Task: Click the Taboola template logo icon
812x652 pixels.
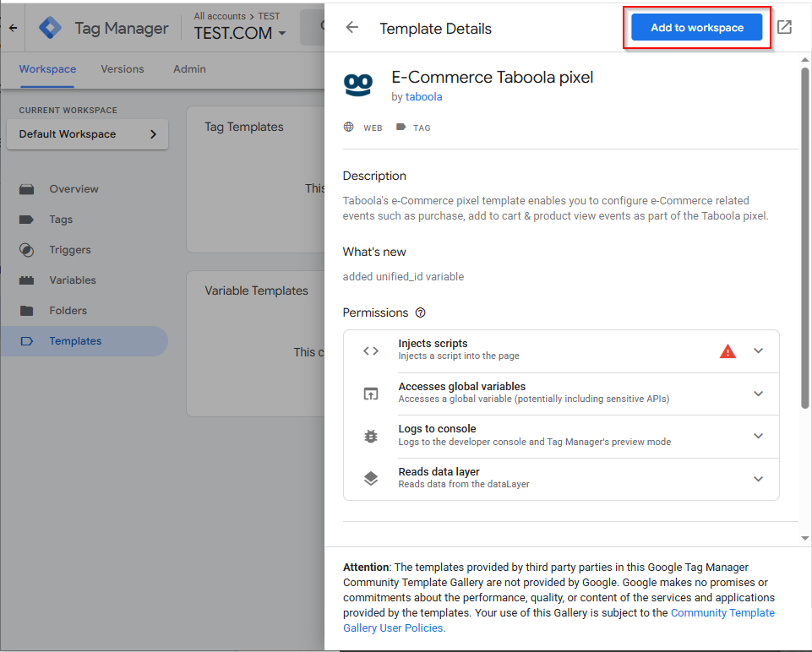Action: 358,84
